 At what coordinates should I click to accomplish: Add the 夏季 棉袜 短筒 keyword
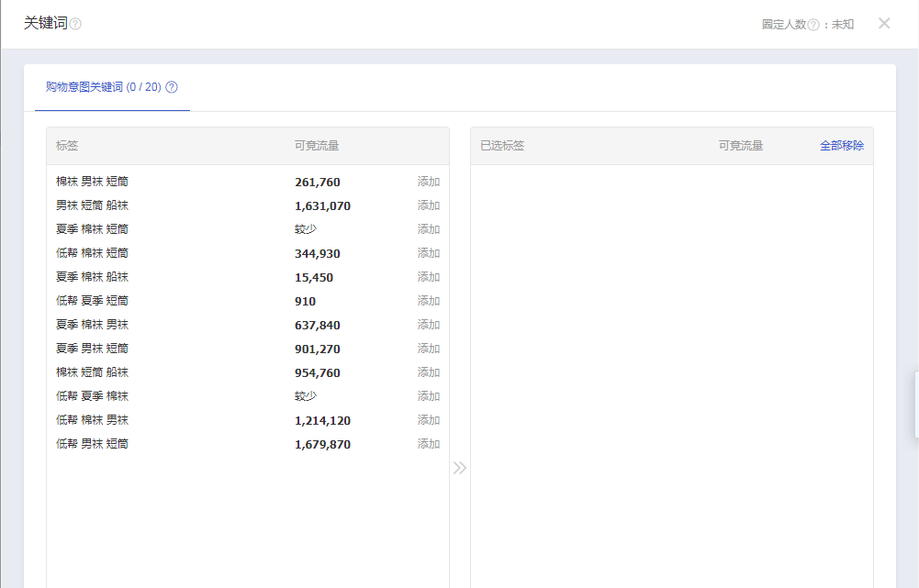tap(429, 229)
